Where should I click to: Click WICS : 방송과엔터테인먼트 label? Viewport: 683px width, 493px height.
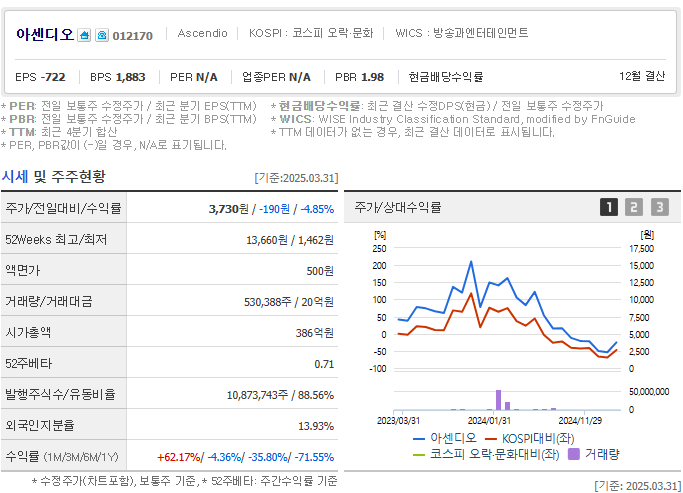pyautogui.click(x=462, y=34)
